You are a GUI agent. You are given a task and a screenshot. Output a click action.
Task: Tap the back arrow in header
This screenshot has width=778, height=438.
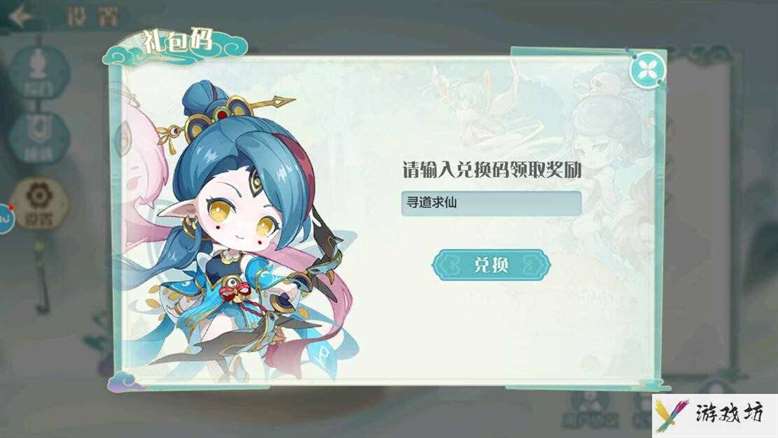(x=20, y=16)
